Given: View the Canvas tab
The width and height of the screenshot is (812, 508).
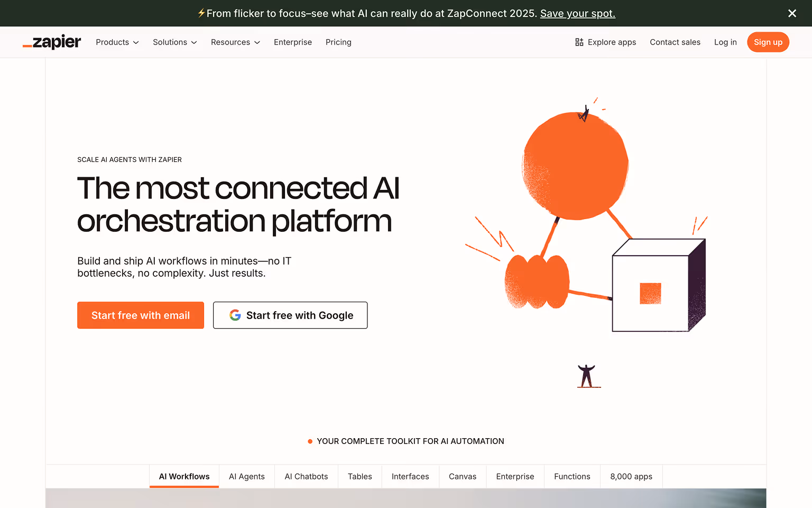Looking at the screenshot, I should pos(462,476).
